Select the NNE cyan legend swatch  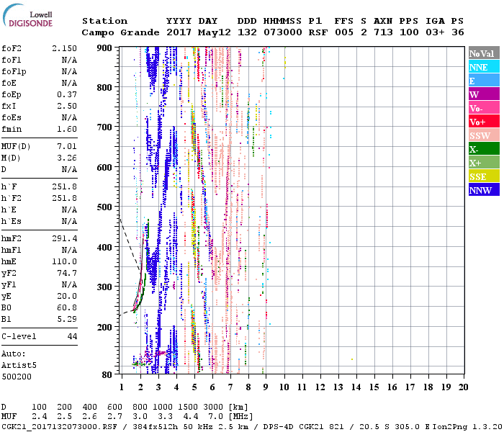(484, 67)
